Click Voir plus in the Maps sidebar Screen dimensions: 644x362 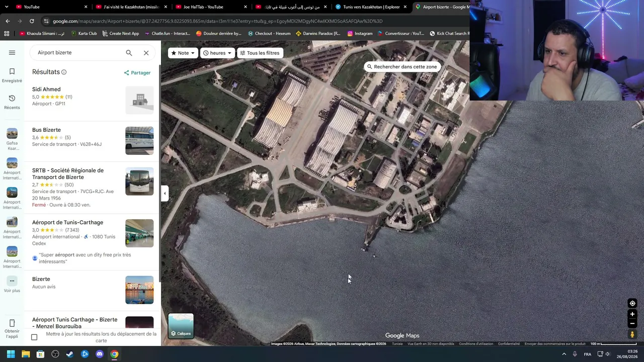(12, 285)
